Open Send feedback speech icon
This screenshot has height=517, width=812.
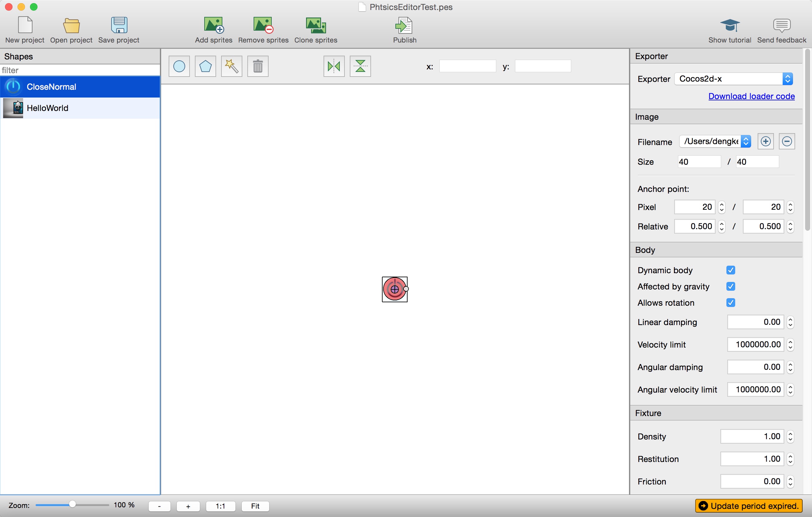(781, 26)
